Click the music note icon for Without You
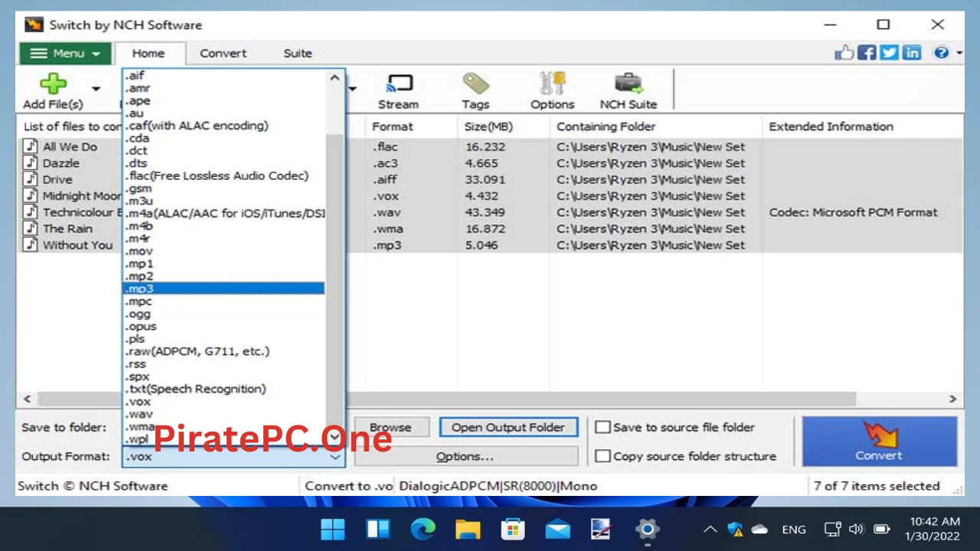Image resolution: width=980 pixels, height=551 pixels. 31,245
